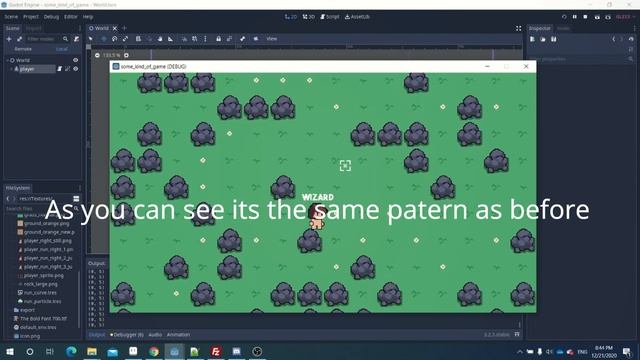
Task: Switch to the Import tab
Action: 33,29
